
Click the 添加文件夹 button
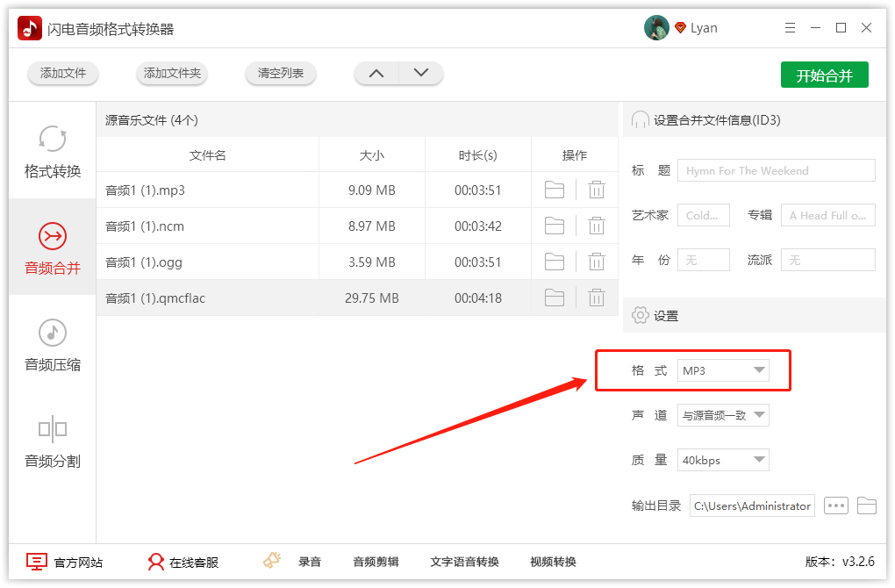(x=172, y=73)
